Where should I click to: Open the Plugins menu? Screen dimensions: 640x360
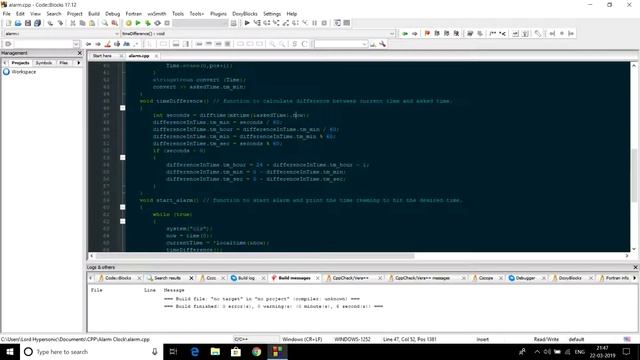(x=218, y=14)
